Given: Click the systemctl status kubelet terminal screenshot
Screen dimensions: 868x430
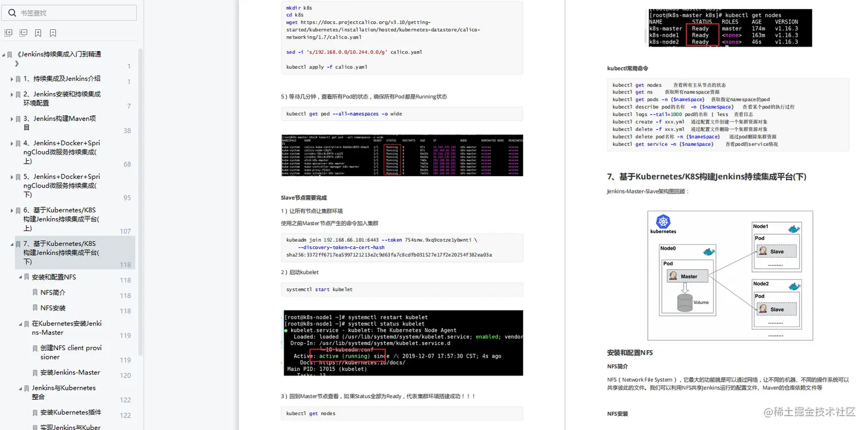Looking at the screenshot, I should (x=403, y=343).
